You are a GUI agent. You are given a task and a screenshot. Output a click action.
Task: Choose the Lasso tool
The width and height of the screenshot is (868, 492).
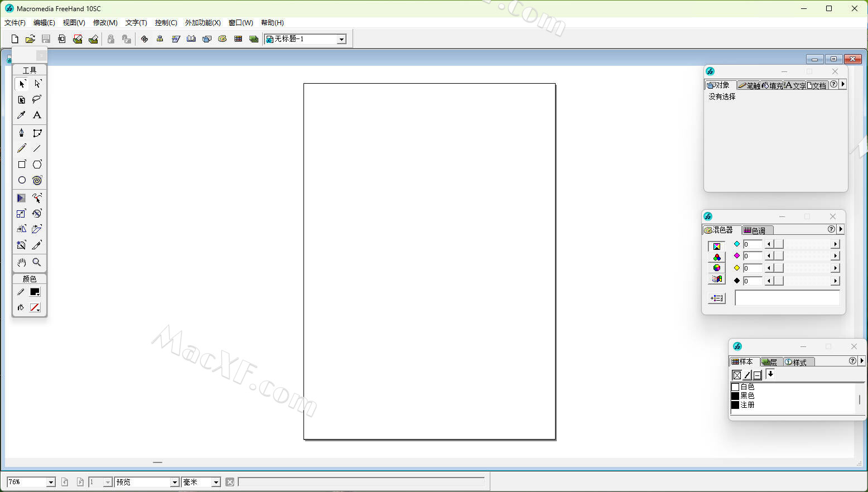(37, 99)
